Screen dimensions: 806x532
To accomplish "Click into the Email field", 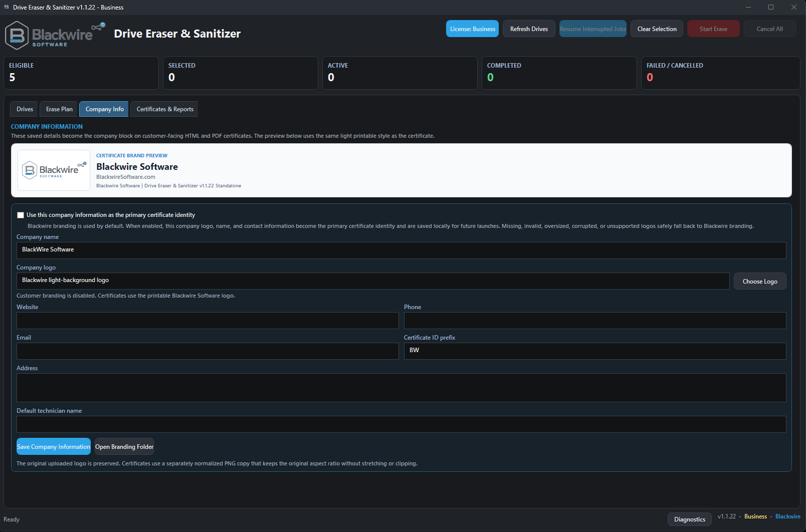I will 208,351.
